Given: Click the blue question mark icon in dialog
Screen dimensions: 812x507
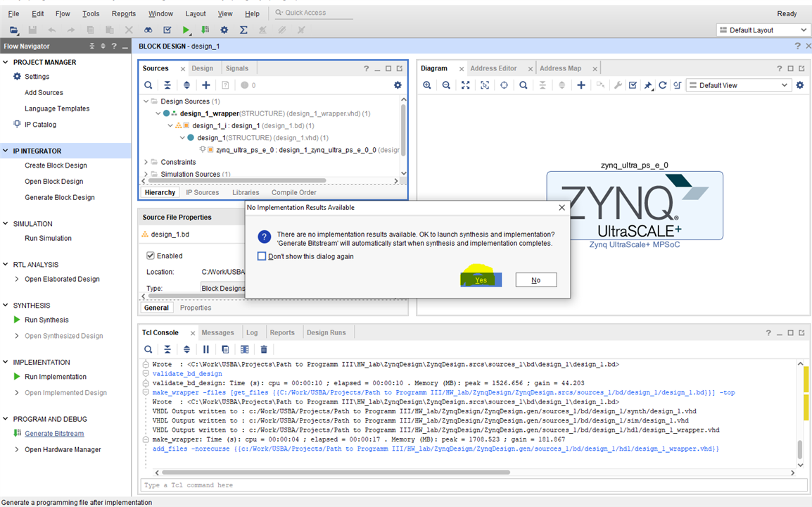Looking at the screenshot, I should (x=264, y=237).
